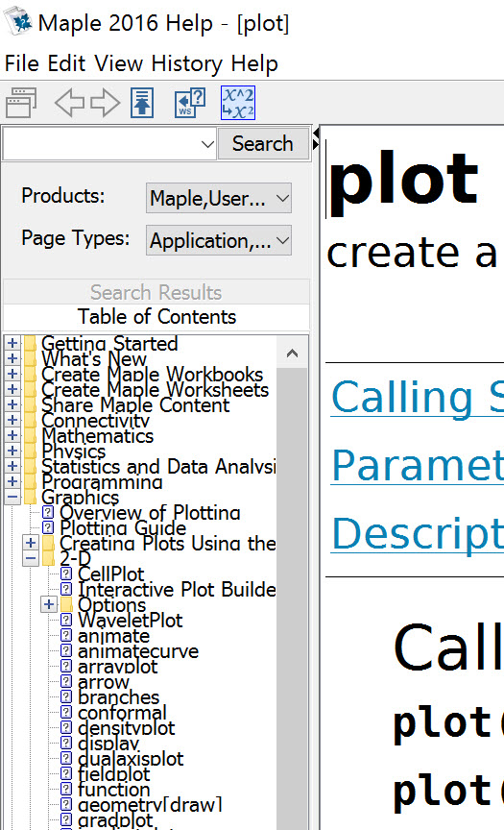Expand the Create Maple Workbooks folder
Viewport: 504px width, 830px height.
click(12, 374)
